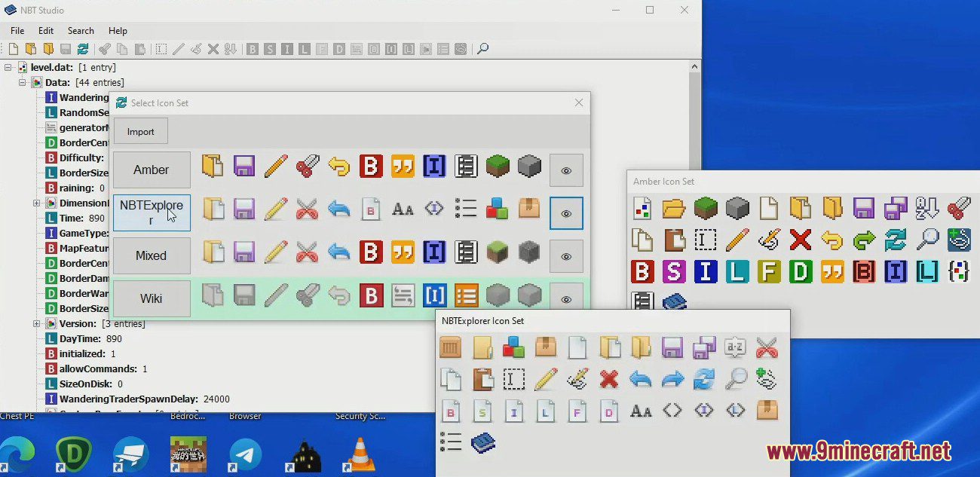
Task: Select the 'allowCommands: 1' row
Action: pos(96,368)
